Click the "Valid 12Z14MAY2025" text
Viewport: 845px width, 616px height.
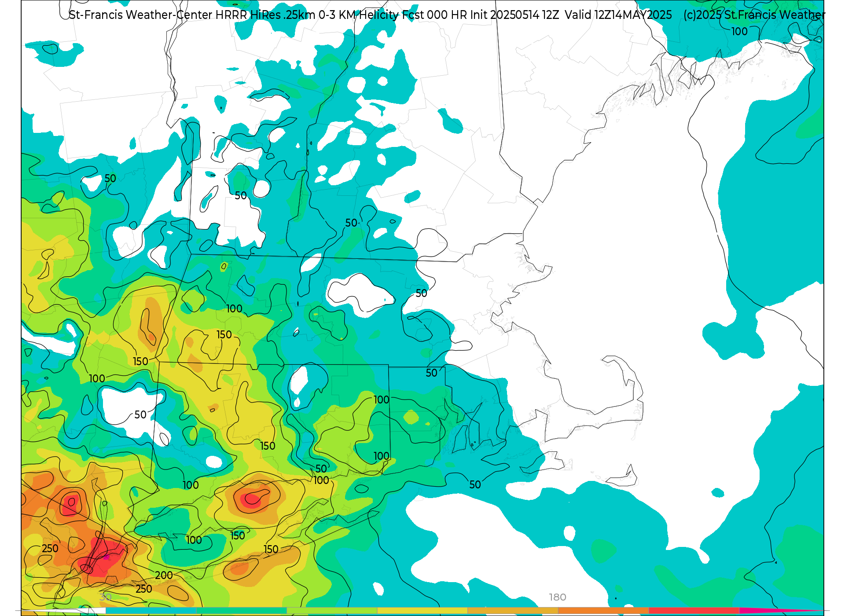click(618, 15)
